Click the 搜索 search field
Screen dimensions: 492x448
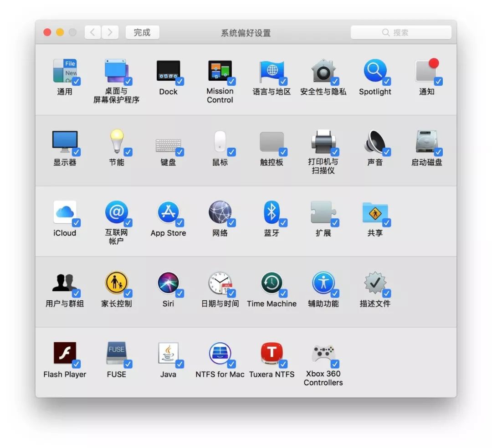(x=401, y=32)
